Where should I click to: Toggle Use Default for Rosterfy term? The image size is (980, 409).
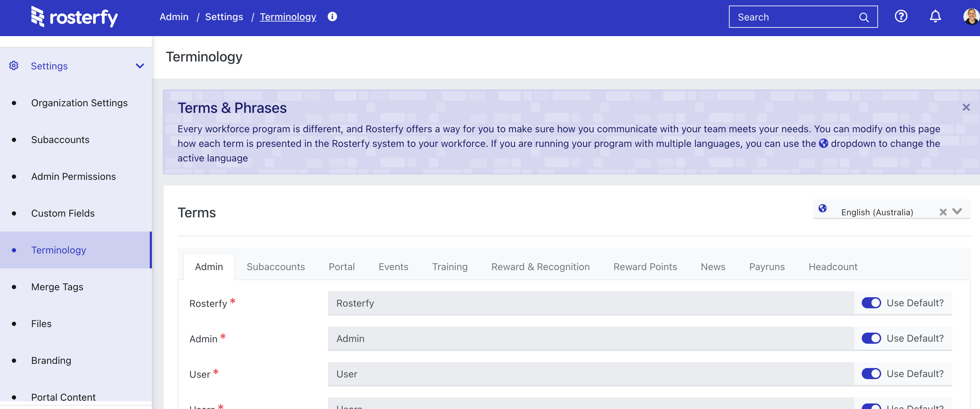click(x=871, y=303)
